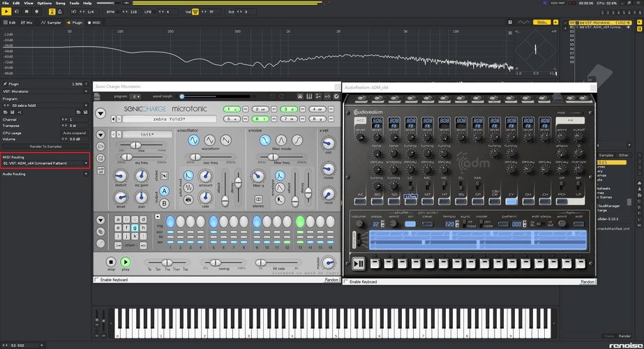This screenshot has width=644, height=349.
Task: Open the Options menu
Action: (44, 3)
